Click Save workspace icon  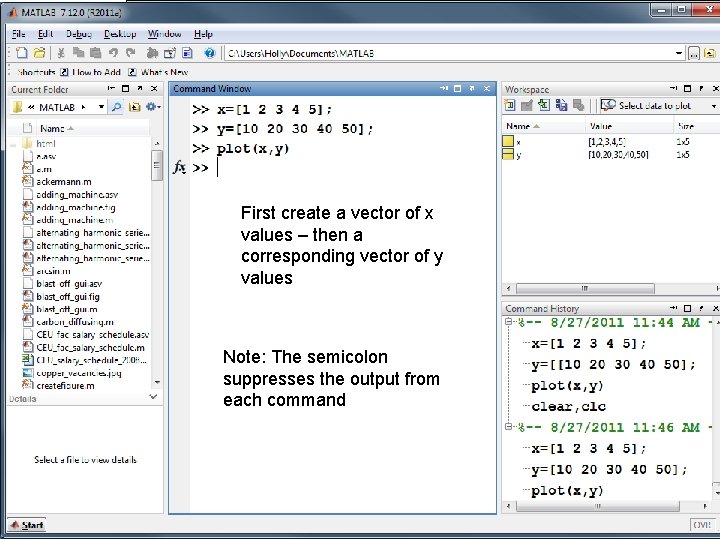point(561,106)
